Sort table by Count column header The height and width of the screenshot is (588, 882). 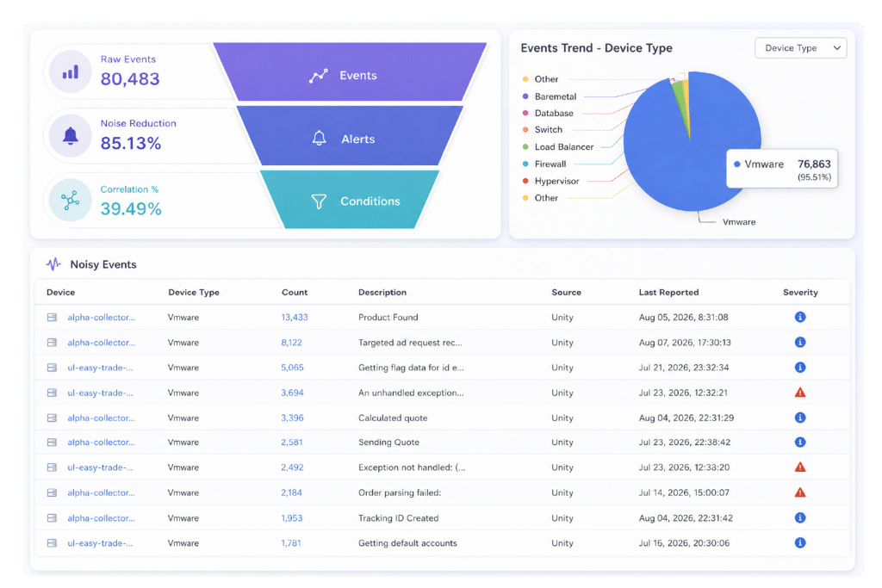295,293
